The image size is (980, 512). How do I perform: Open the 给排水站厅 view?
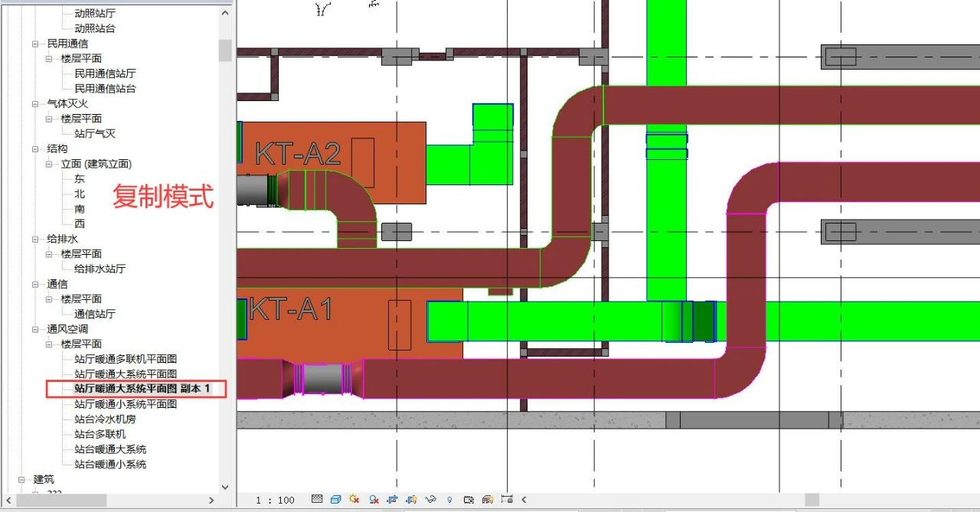point(100,269)
